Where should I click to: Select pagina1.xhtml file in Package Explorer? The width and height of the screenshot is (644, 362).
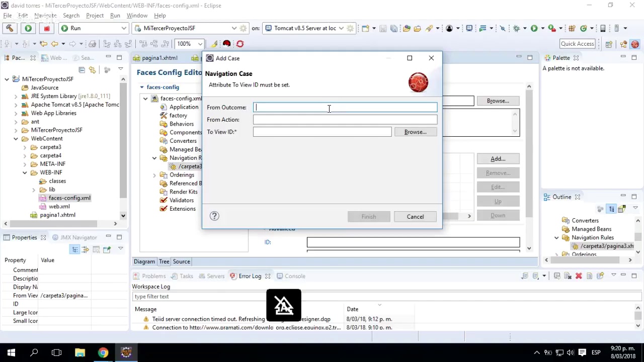(x=57, y=215)
